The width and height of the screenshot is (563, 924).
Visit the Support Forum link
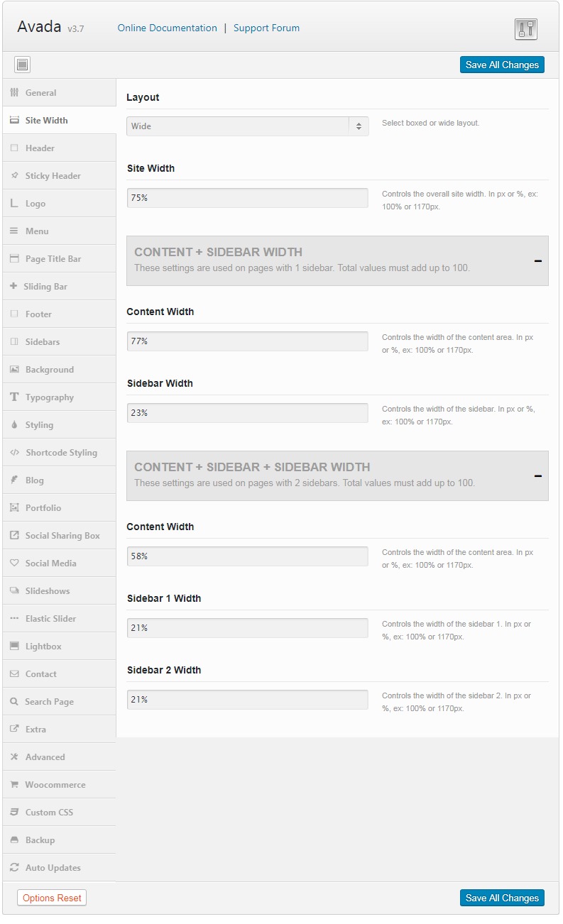tap(266, 28)
